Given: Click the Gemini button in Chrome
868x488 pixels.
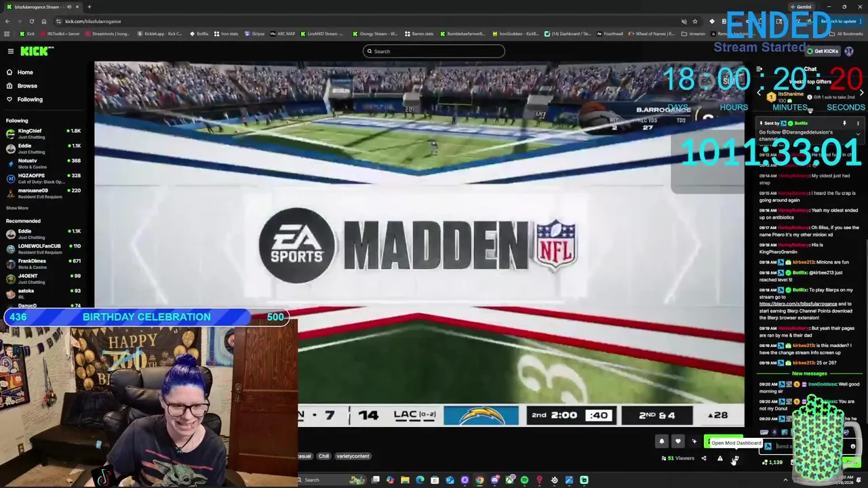Looking at the screenshot, I should [801, 7].
